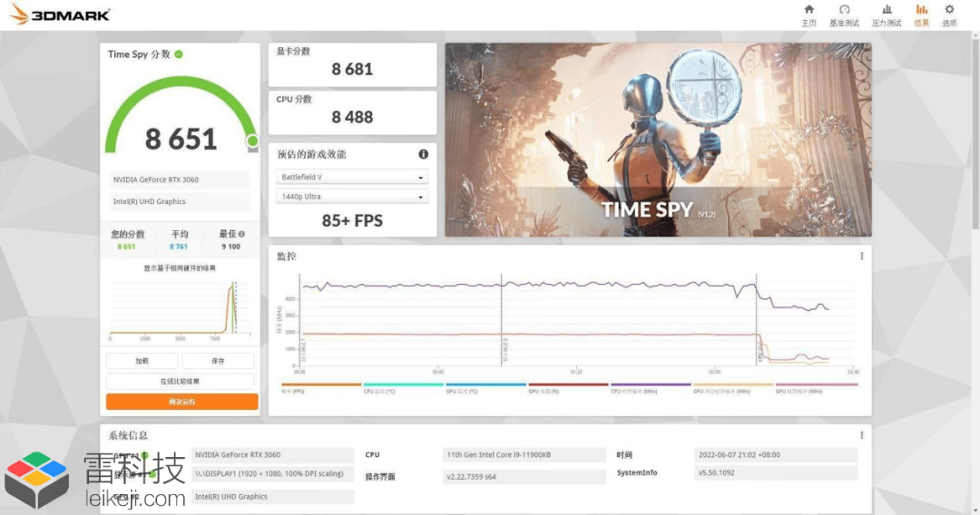Click the Time Spy preview image
This screenshot has width=980, height=515.
(658, 140)
